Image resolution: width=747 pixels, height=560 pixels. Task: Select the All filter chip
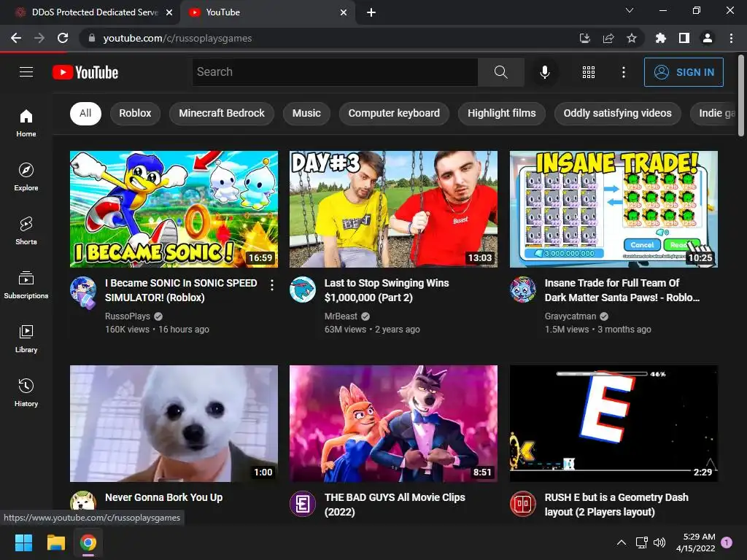[85, 113]
